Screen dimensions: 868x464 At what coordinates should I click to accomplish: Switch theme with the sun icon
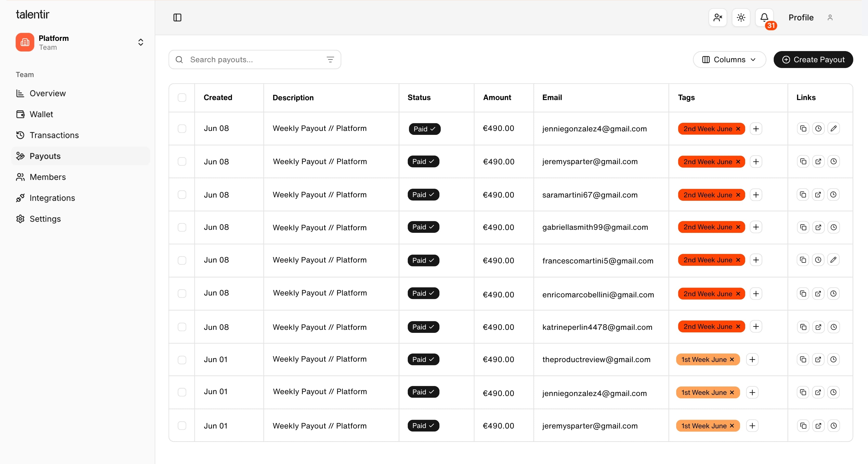click(x=741, y=17)
